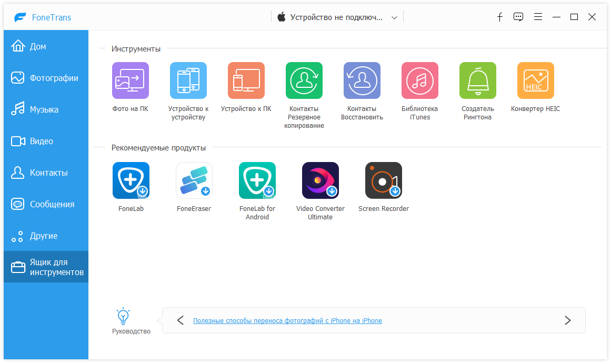Download the Screen Recorder product
The width and height of the screenshot is (611, 364).
coord(384,180)
